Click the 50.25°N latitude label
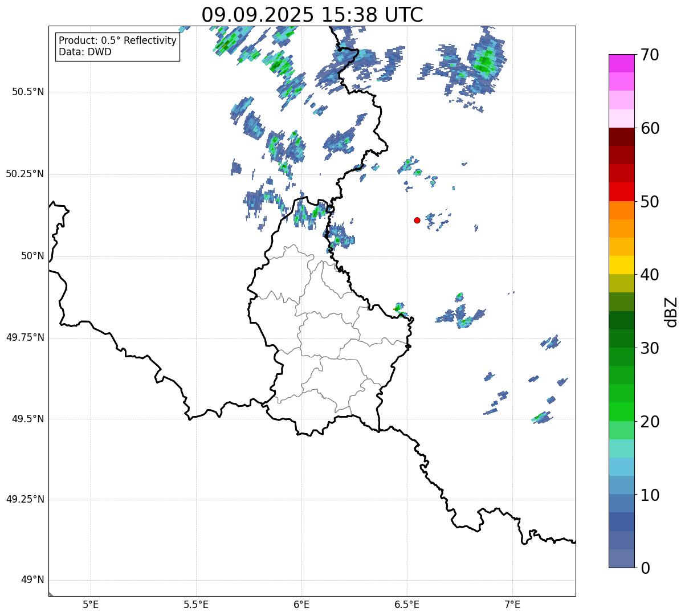 tap(25, 174)
